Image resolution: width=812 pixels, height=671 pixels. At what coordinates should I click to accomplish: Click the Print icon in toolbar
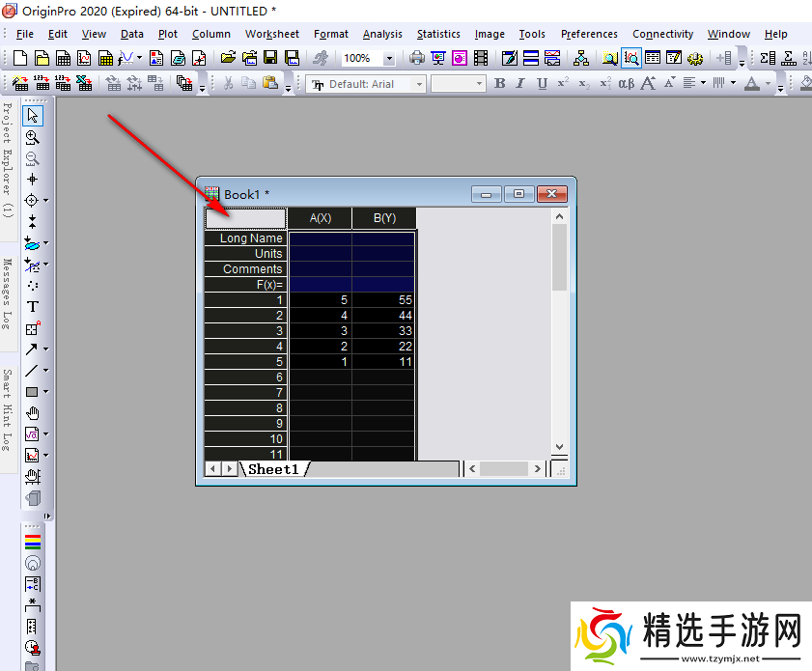pyautogui.click(x=417, y=58)
